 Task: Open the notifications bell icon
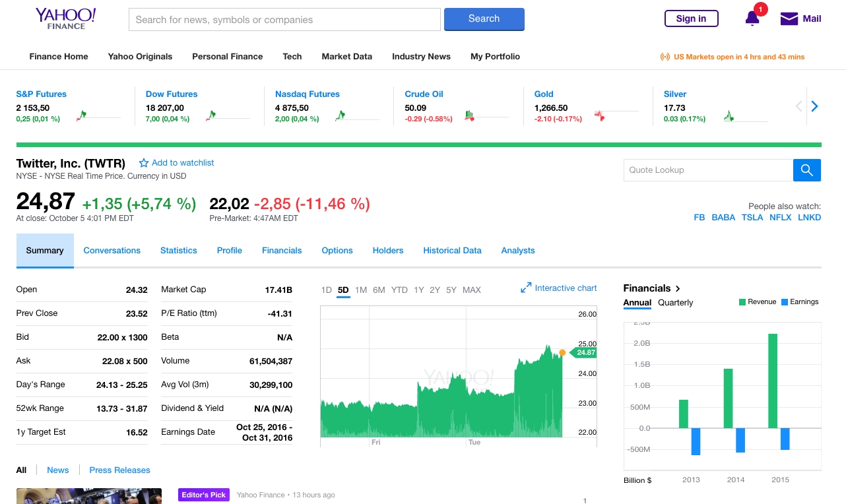(x=752, y=18)
